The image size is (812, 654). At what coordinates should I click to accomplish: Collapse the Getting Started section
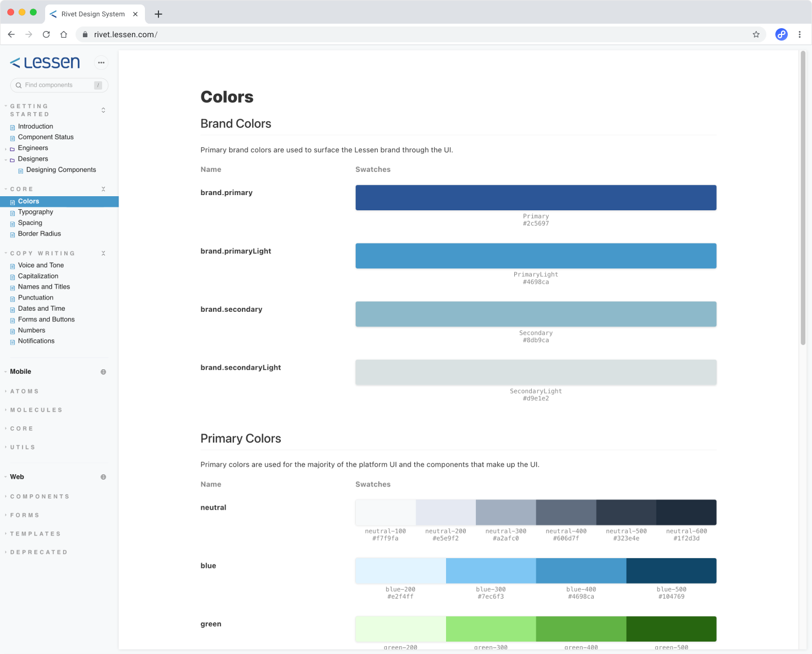[103, 110]
